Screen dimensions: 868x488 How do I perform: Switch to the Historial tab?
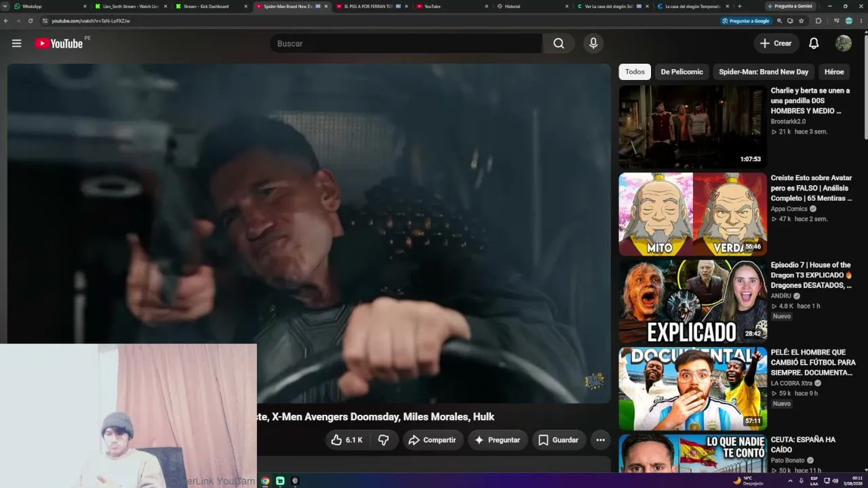click(x=532, y=6)
